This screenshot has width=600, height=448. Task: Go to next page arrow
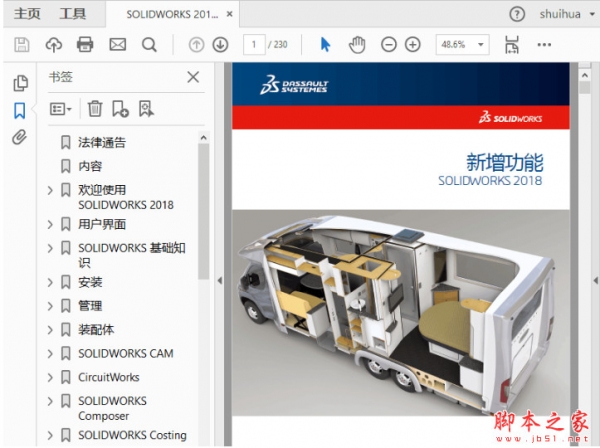click(220, 45)
